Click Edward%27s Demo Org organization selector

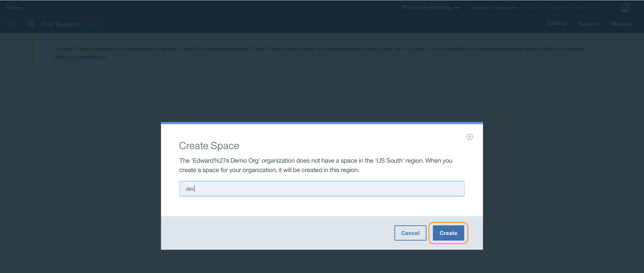pyautogui.click(x=572, y=8)
